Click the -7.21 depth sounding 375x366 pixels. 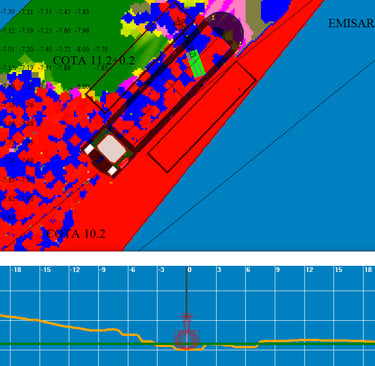[x=26, y=12]
